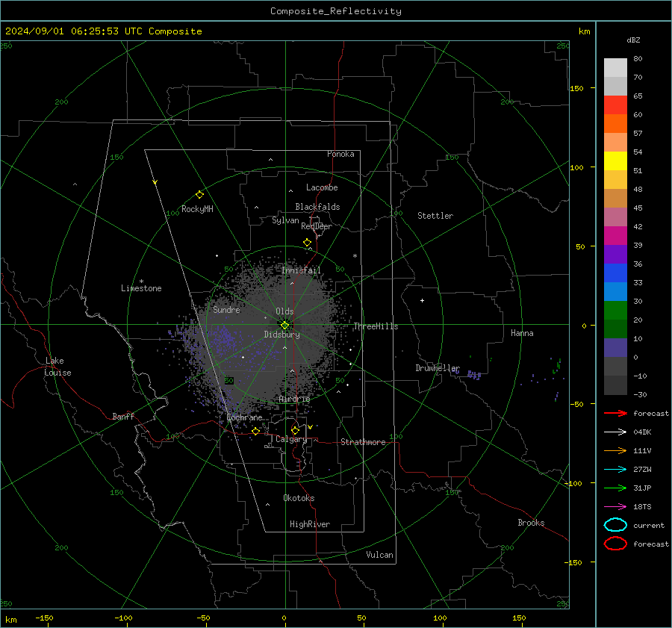Viewport: 672px width, 628px height.
Task: Click the Innisfail town label
Action: [301, 270]
